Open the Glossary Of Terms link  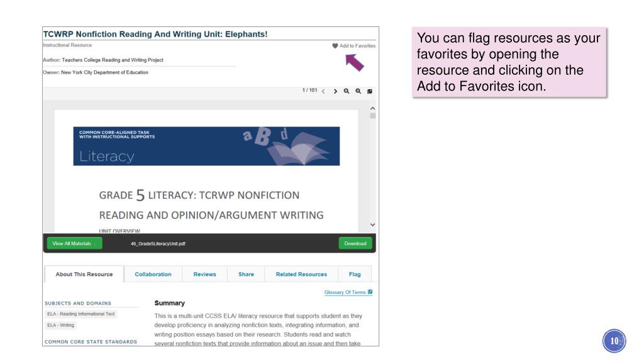(345, 292)
